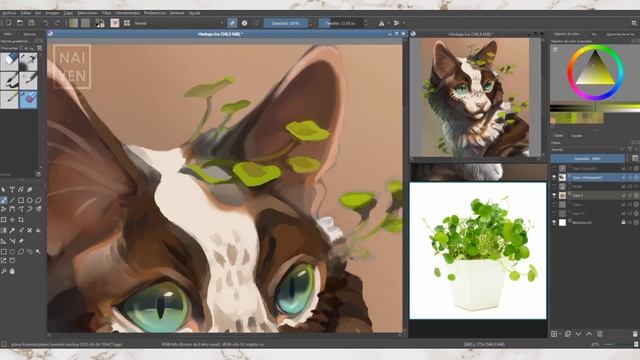
Task: Adjust the brush Tamaño slider
Action: (x=340, y=23)
